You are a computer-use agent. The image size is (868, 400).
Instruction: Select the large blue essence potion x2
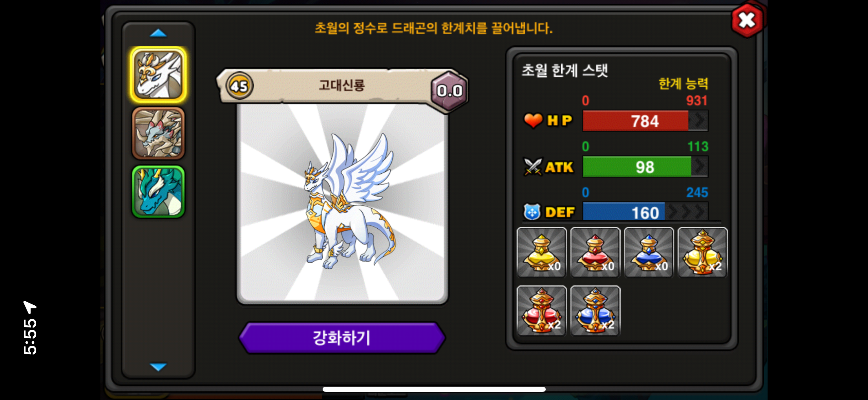(x=595, y=311)
